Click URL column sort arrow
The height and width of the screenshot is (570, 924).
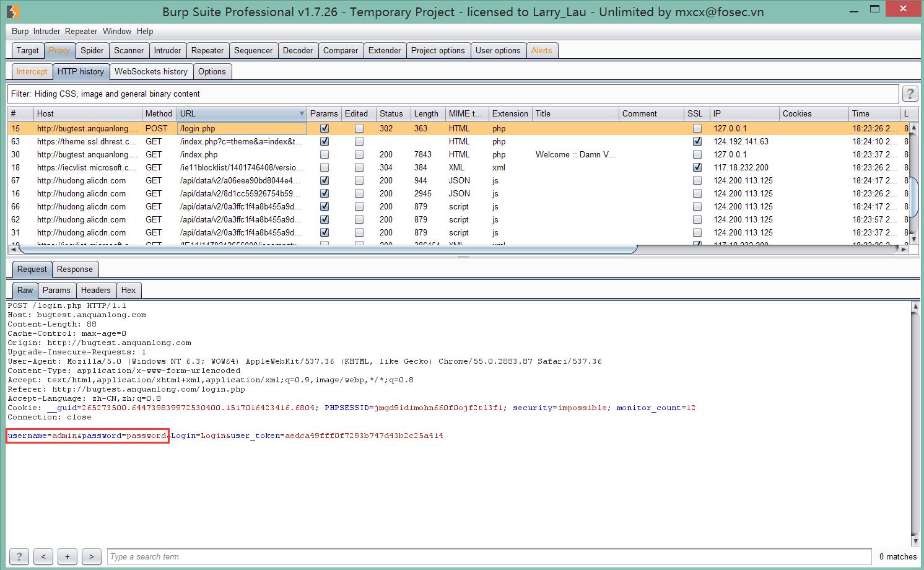(x=302, y=114)
